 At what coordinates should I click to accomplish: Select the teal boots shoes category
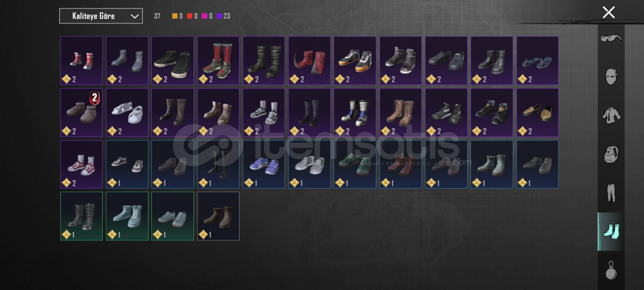point(611,231)
